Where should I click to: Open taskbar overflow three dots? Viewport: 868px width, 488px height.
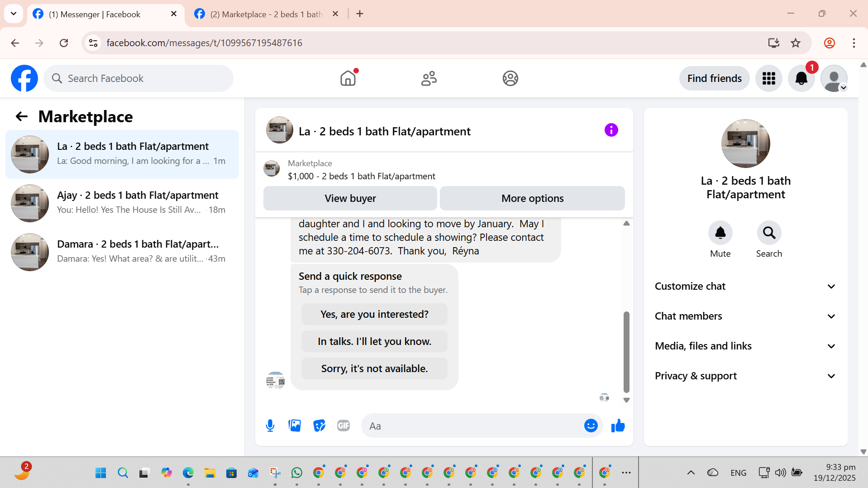pyautogui.click(x=626, y=473)
